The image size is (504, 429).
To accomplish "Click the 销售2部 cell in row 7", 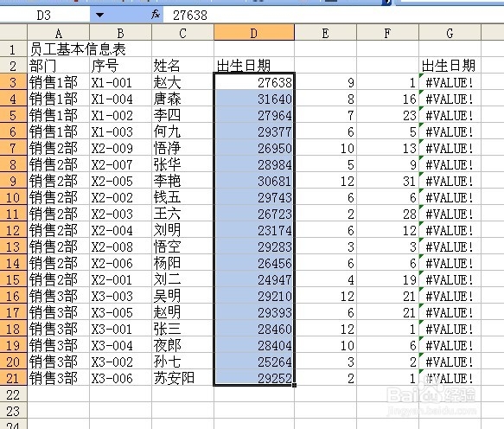I will coord(58,148).
